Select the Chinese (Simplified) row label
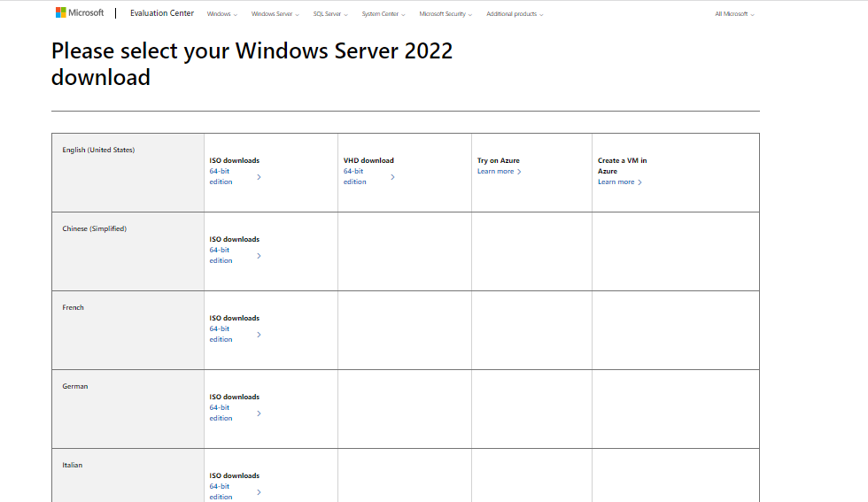 click(94, 228)
